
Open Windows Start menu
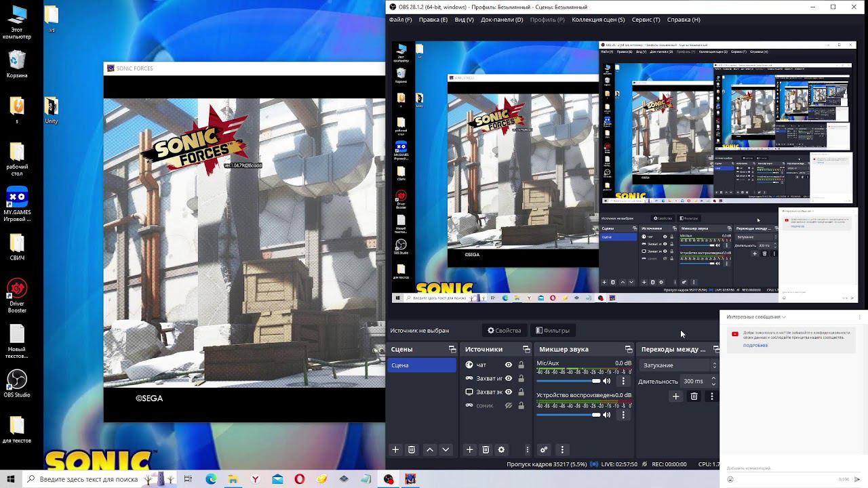click(x=11, y=479)
